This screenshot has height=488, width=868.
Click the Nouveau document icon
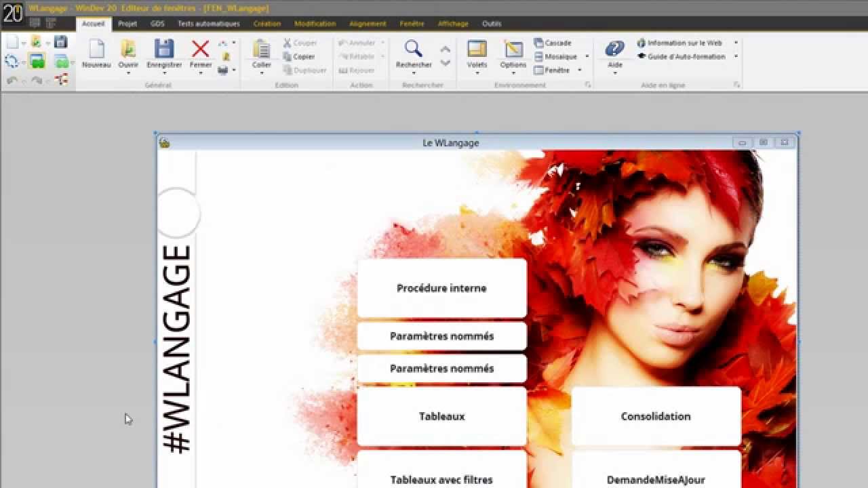pos(96,49)
